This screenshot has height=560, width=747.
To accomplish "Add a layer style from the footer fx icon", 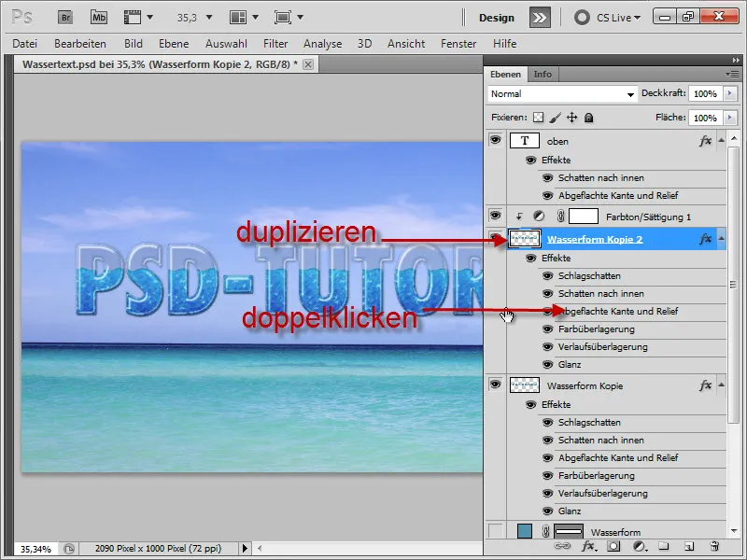I will [588, 546].
